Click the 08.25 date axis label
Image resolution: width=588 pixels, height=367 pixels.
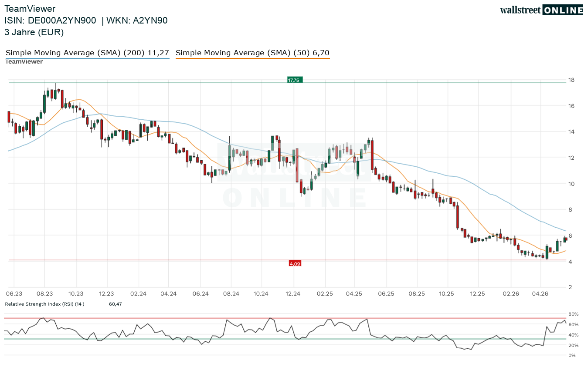pos(417,294)
